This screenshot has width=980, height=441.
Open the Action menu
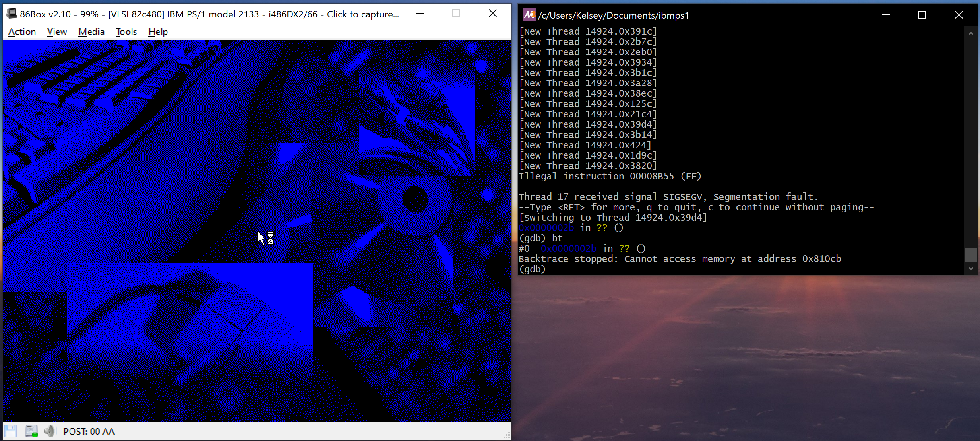click(x=22, y=31)
